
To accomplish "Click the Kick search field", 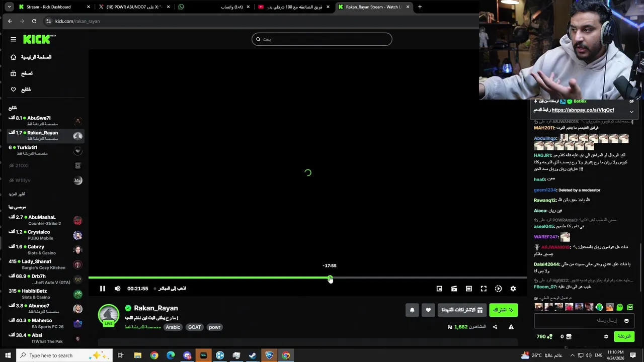I will [x=322, y=39].
